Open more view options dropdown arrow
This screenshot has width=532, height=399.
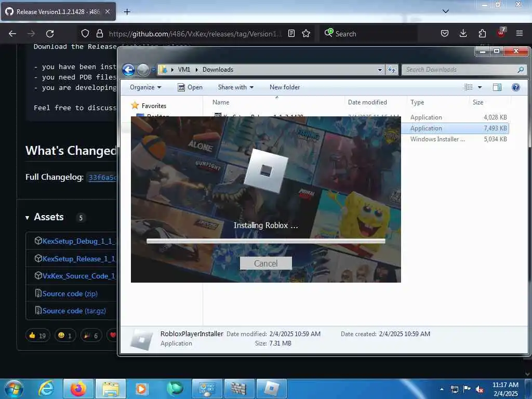[x=480, y=87]
